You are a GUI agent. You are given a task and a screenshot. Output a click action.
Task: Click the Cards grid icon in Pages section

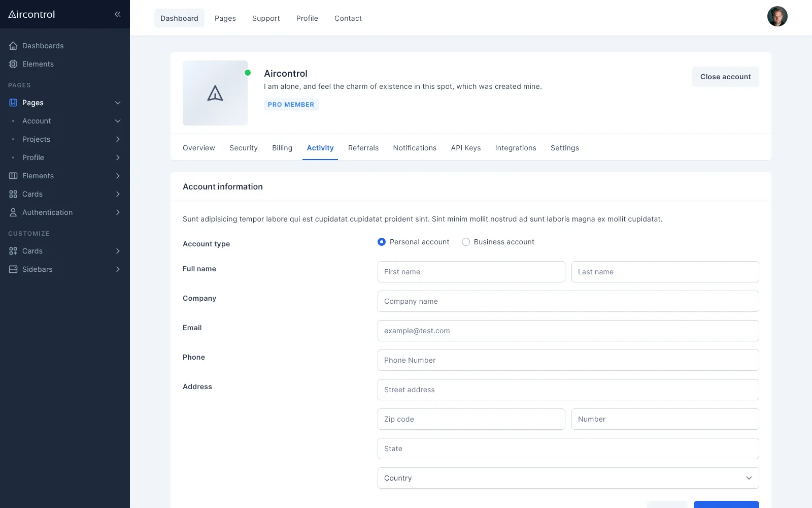click(x=13, y=194)
